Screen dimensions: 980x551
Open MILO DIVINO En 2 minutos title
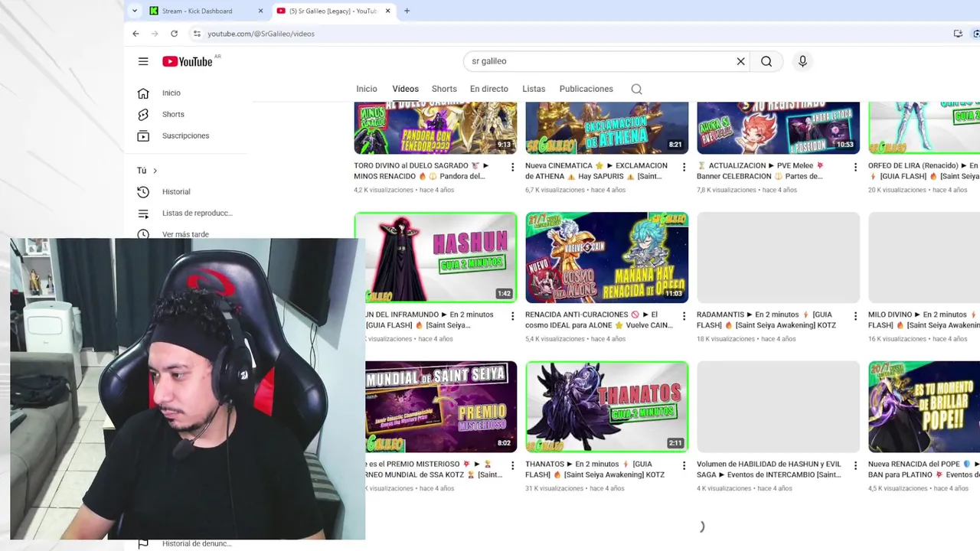point(924,320)
